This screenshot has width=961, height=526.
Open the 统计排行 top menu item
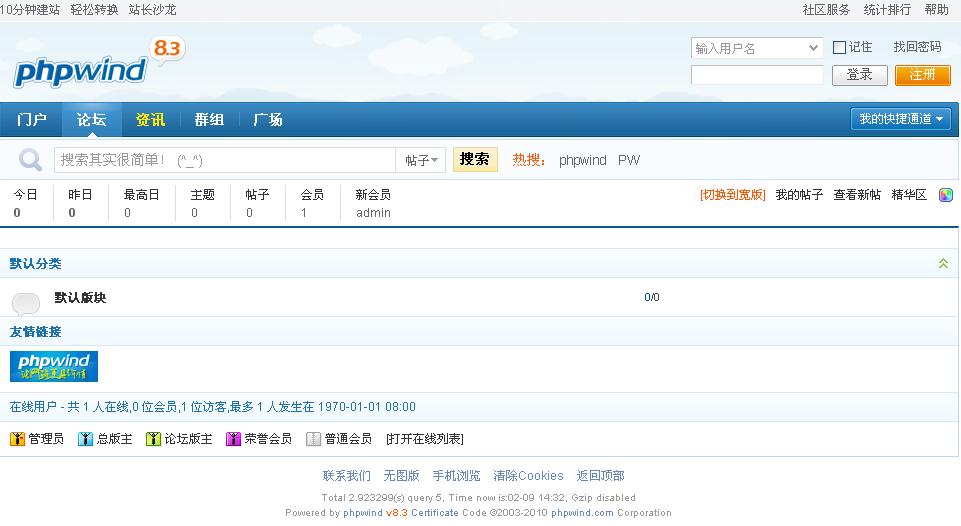click(x=887, y=10)
